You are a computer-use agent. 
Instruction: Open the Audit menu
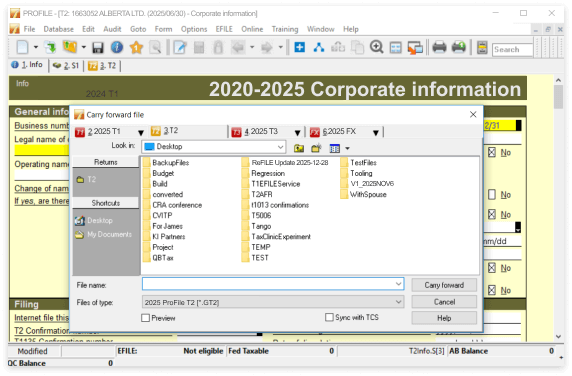pyautogui.click(x=112, y=29)
